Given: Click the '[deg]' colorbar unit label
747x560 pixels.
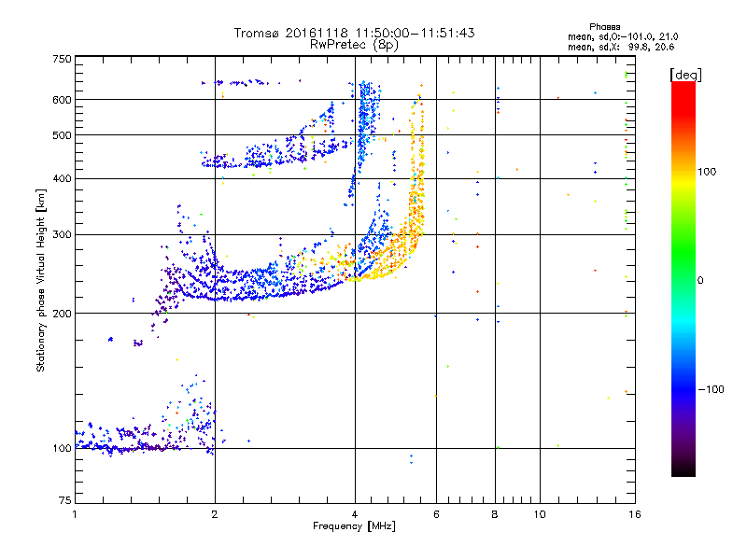Looking at the screenshot, I should (x=685, y=75).
